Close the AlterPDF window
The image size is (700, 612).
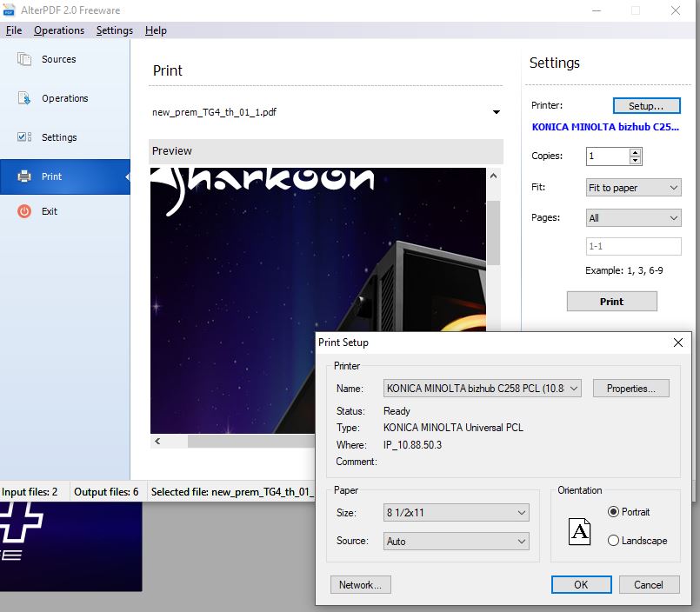point(676,10)
